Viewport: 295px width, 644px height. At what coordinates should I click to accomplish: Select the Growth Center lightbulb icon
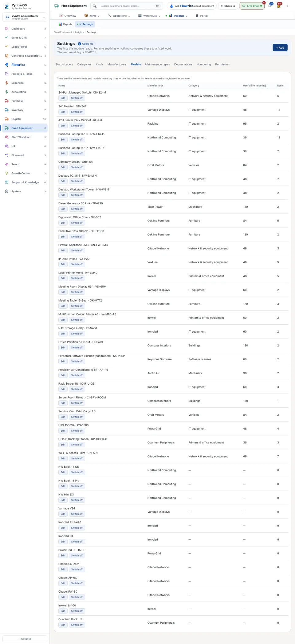7,173
